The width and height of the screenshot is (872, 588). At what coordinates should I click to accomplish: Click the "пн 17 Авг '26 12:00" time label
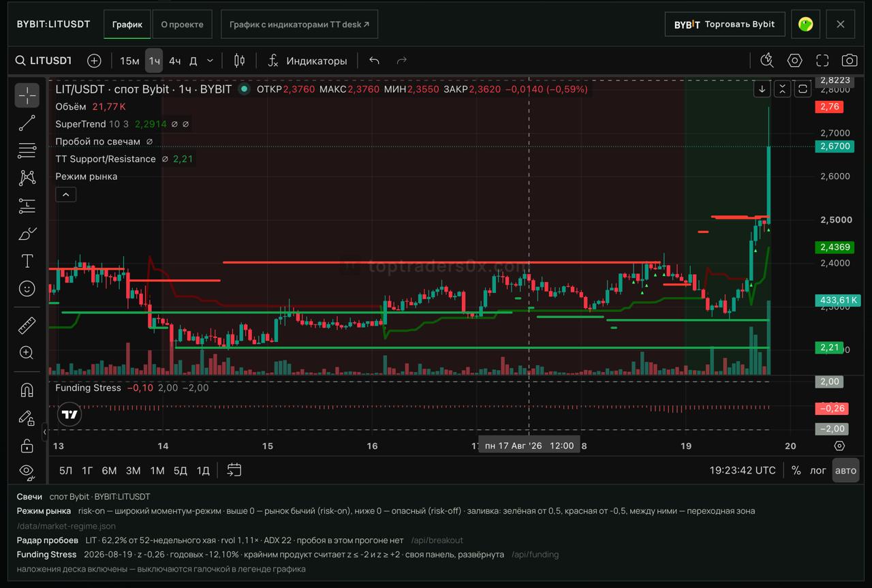(529, 446)
